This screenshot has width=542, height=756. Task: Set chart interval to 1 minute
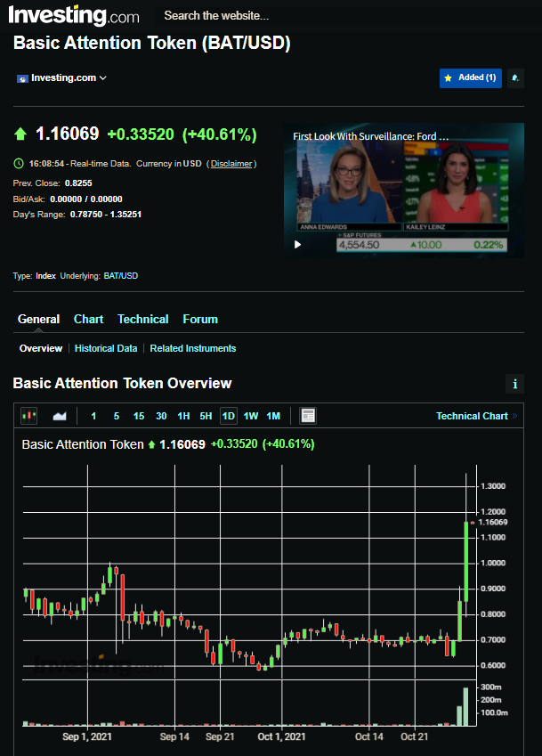coord(93,416)
